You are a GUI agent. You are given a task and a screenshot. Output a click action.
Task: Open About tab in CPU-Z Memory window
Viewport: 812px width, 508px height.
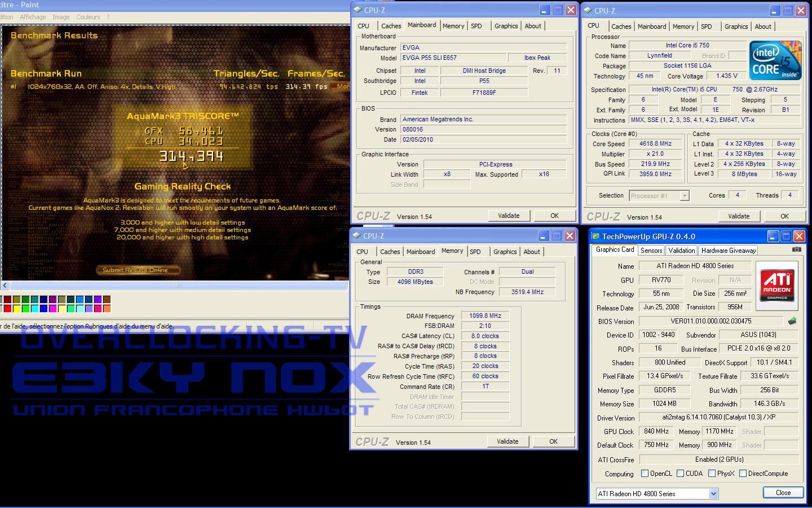532,252
